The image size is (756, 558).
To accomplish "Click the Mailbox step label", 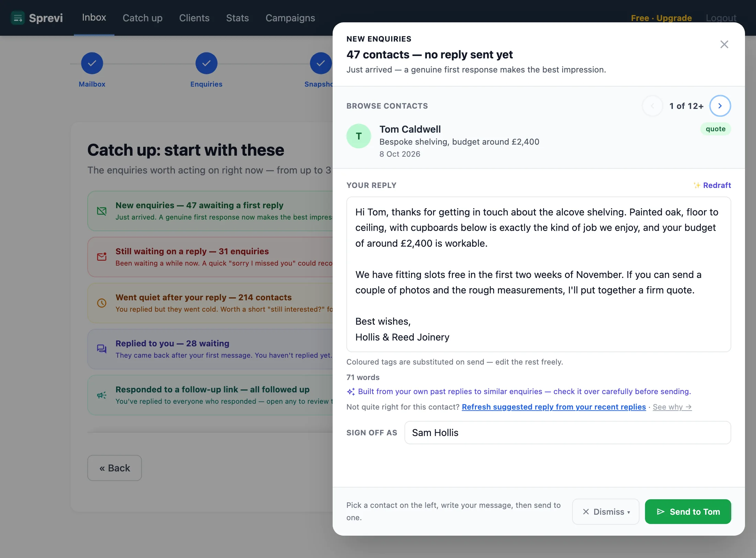I will [x=92, y=84].
